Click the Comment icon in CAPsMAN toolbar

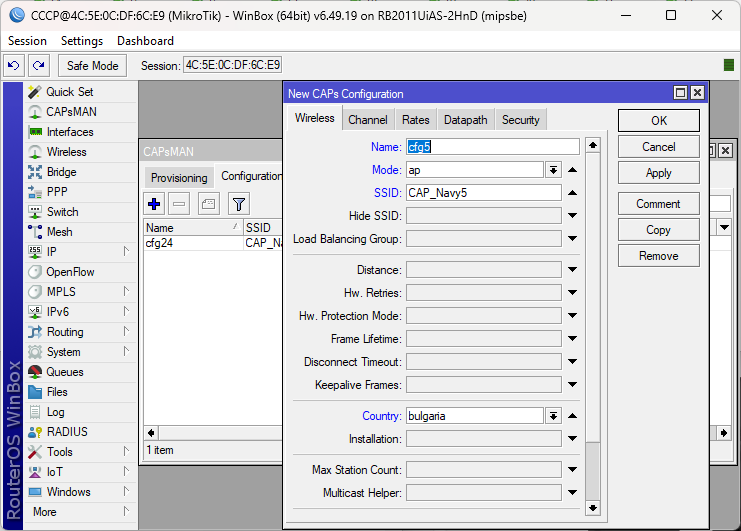(x=208, y=204)
